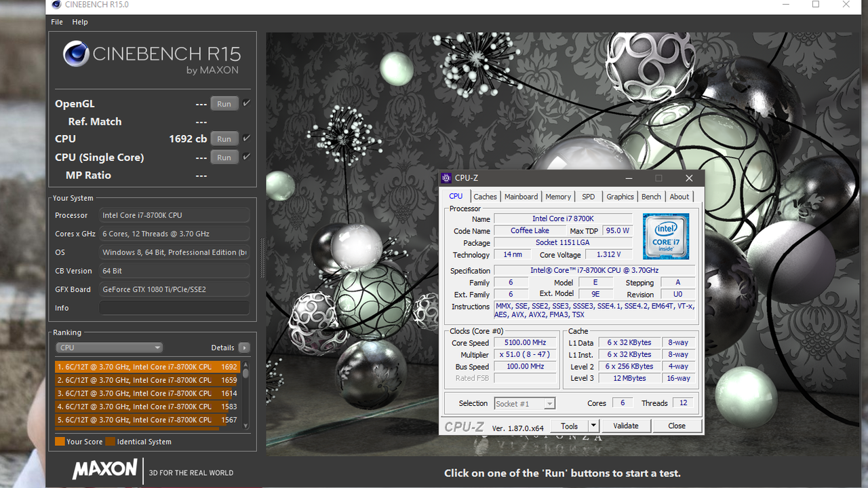The width and height of the screenshot is (868, 488).
Task: Click the panel splitter handle beside Your System
Action: (x=263, y=257)
